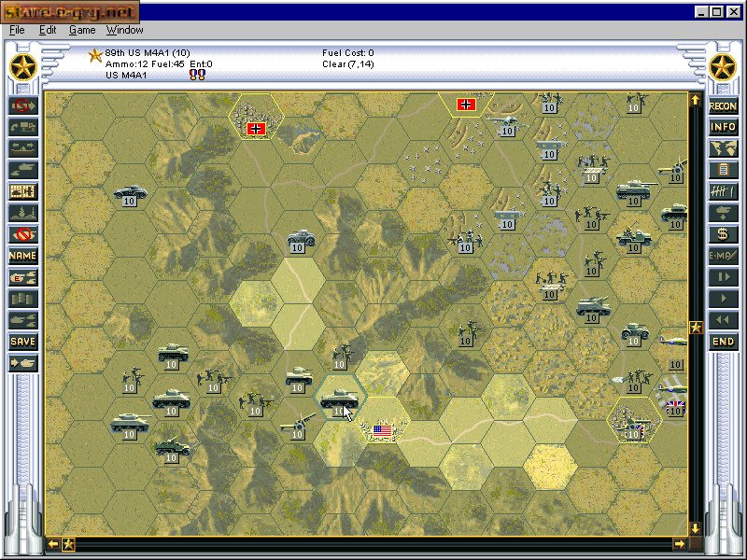
Task: Click the horizontal scrollbar star thumb
Action: 68,544
